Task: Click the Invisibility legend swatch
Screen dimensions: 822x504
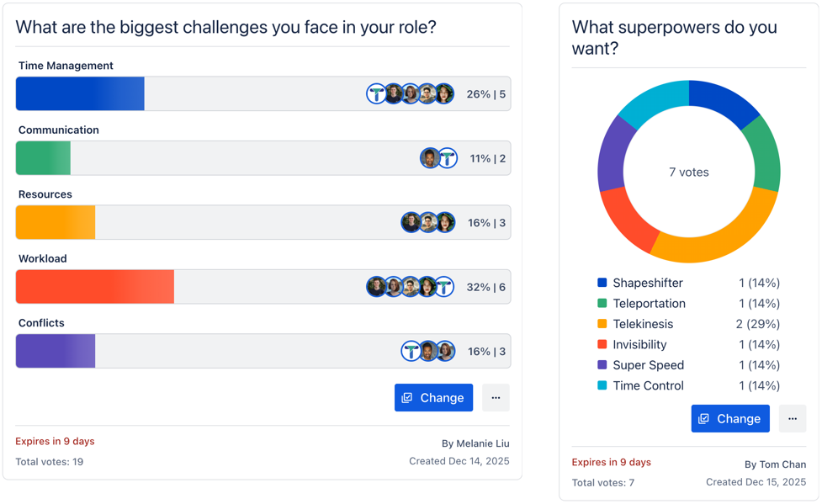Action: 602,345
